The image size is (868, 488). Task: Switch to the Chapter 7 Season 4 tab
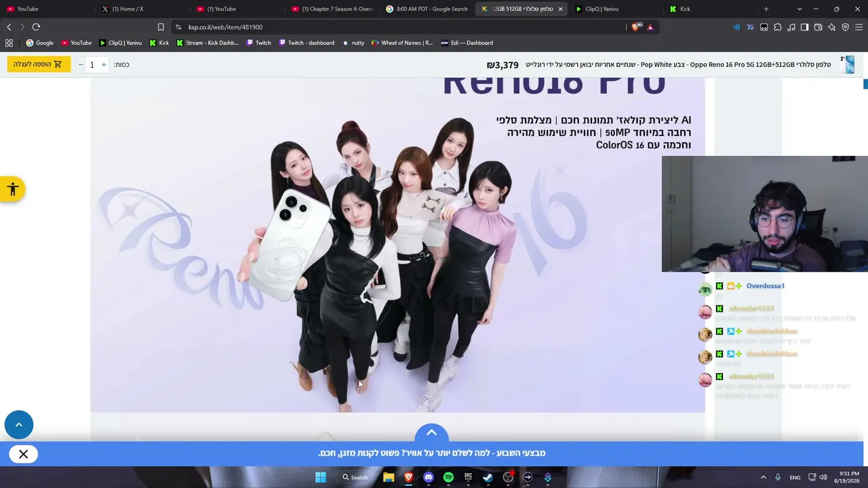pos(333,9)
